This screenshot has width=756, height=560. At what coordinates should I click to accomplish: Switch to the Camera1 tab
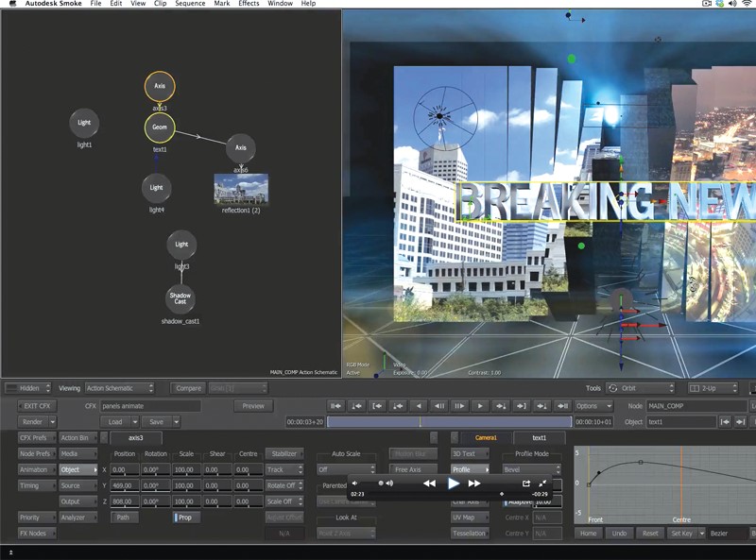pyautogui.click(x=486, y=437)
